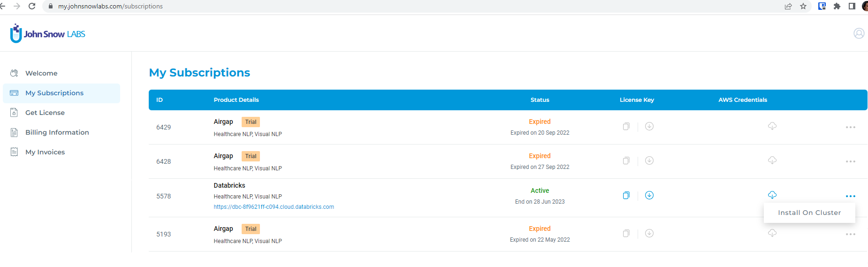Toggle the browser side panel icon

tap(852, 6)
